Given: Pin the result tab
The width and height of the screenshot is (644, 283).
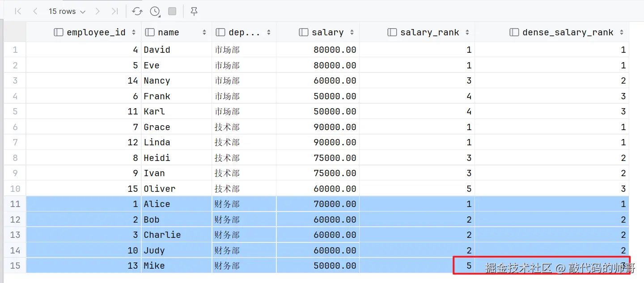Looking at the screenshot, I should pos(194,11).
